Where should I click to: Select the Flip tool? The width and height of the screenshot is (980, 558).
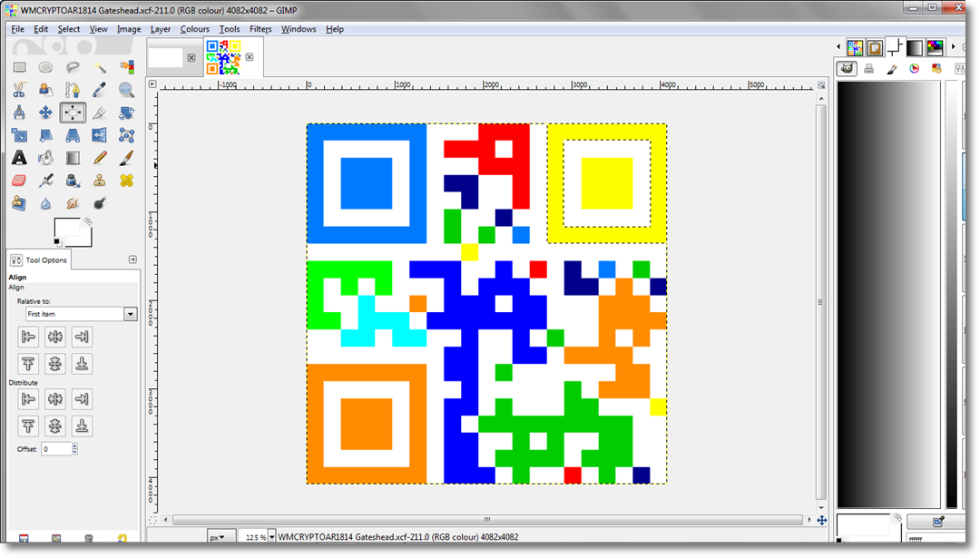point(100,135)
